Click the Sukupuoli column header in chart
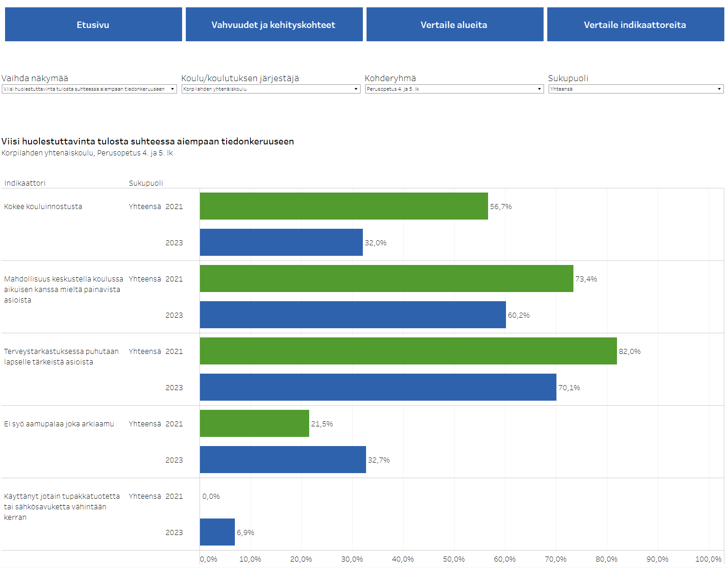Viewport: 728px width, 568px height. (146, 183)
